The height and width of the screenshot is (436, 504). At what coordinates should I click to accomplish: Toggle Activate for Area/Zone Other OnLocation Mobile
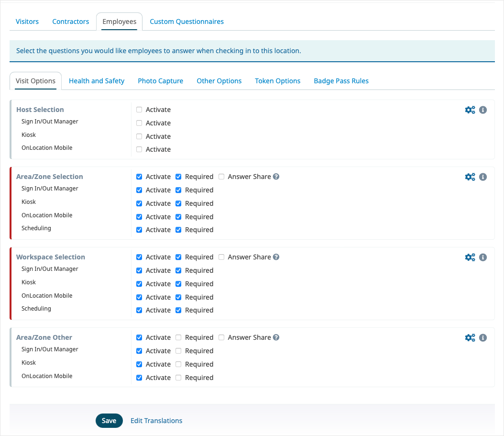139,378
